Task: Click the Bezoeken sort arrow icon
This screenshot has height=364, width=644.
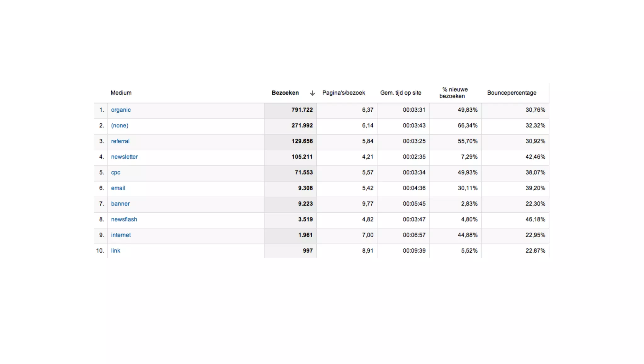Action: pos(312,93)
